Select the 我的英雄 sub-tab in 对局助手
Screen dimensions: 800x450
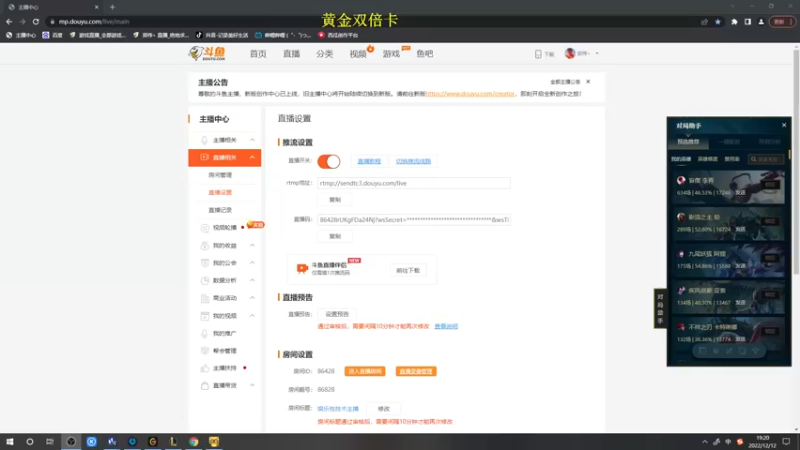(x=681, y=159)
